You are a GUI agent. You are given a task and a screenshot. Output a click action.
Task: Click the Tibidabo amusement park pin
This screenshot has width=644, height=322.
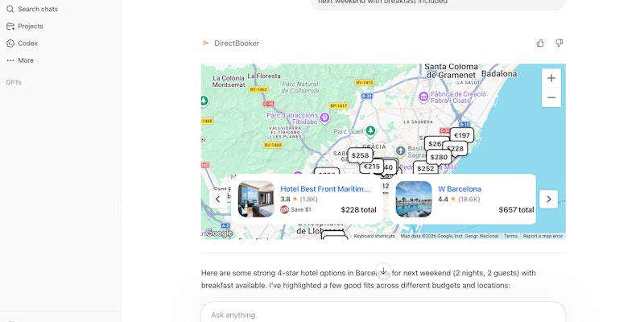pyautogui.click(x=324, y=118)
